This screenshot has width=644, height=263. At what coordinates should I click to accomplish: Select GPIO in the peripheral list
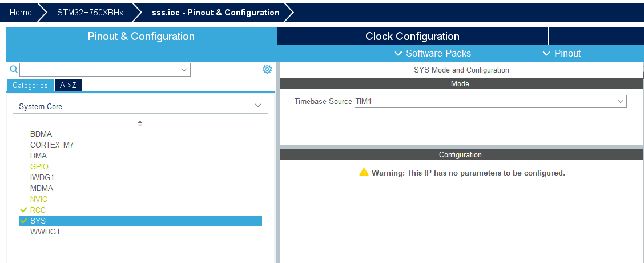39,167
